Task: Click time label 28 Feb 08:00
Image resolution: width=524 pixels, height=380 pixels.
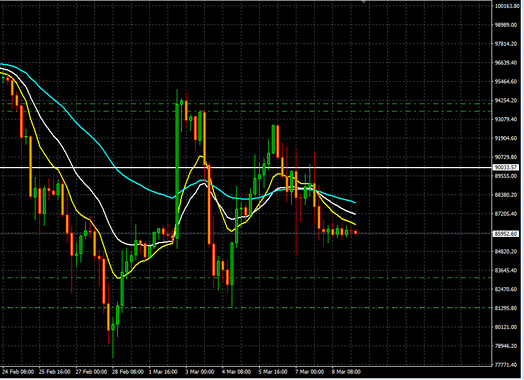Action: [x=128, y=372]
